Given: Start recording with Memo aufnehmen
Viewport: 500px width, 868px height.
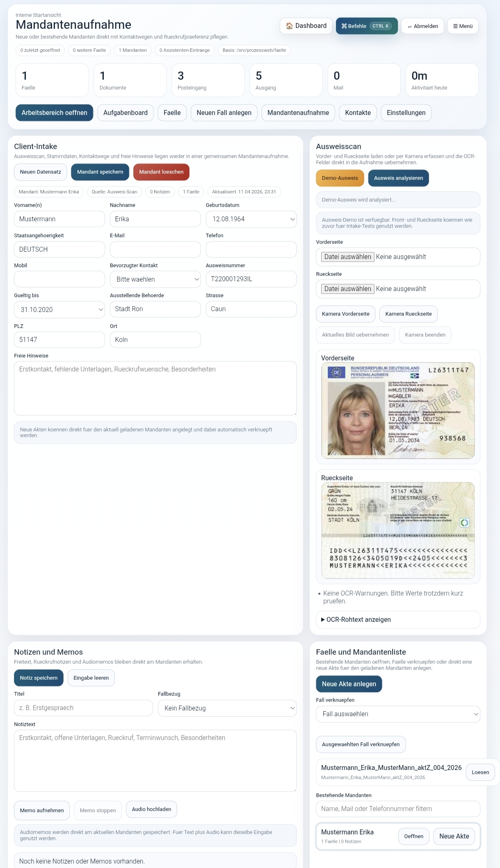Looking at the screenshot, I should click(x=42, y=811).
